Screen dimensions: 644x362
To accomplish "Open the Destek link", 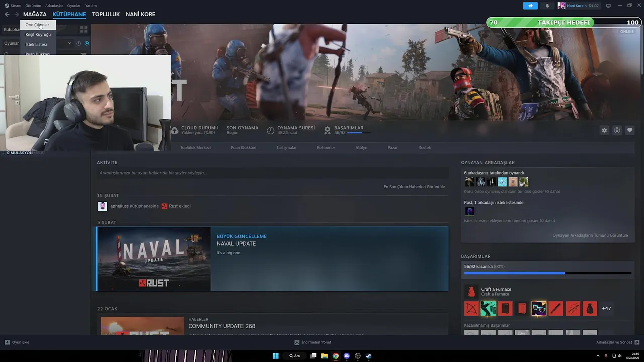I will click(425, 148).
